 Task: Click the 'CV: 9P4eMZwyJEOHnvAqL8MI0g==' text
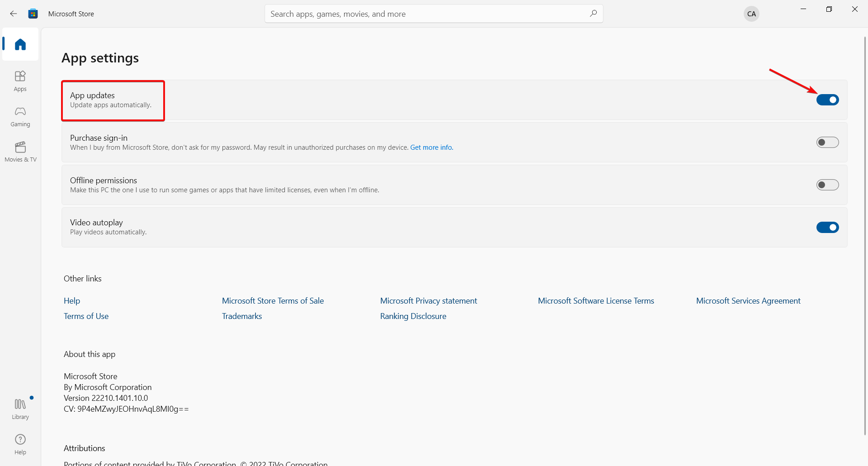(x=126, y=409)
